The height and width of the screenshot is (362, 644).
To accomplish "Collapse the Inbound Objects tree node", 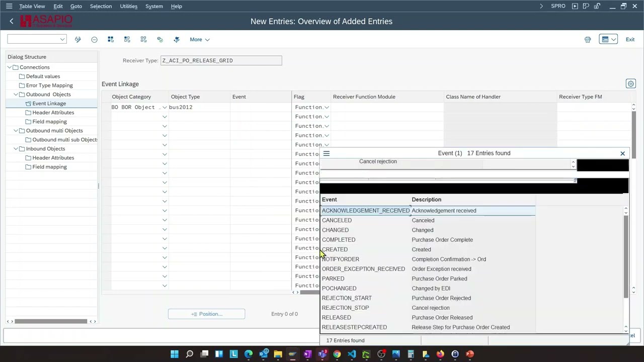I will point(16,149).
